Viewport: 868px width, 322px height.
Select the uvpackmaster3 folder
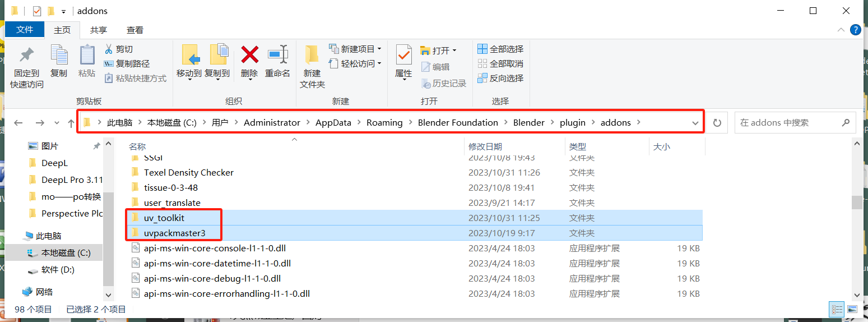[x=174, y=233]
